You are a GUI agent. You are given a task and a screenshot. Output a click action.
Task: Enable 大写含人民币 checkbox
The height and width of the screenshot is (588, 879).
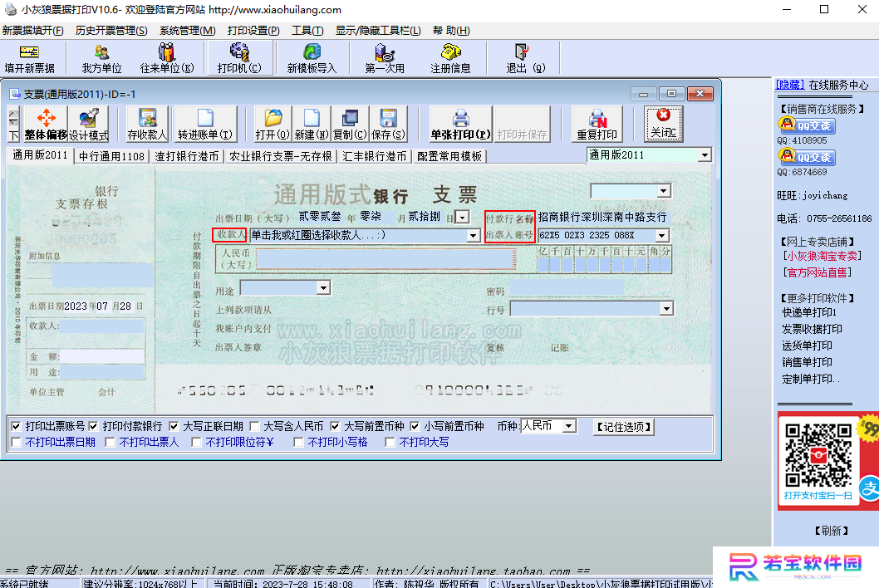pos(254,427)
